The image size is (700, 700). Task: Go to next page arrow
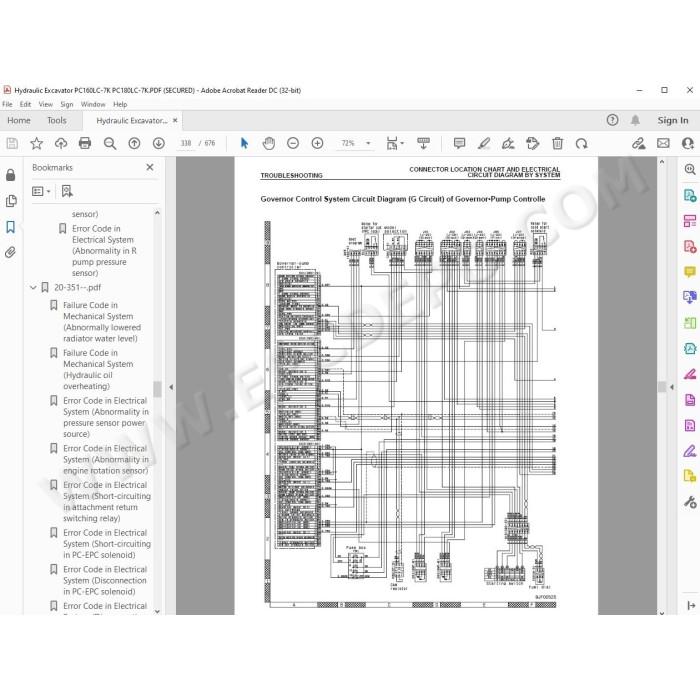coord(158,143)
